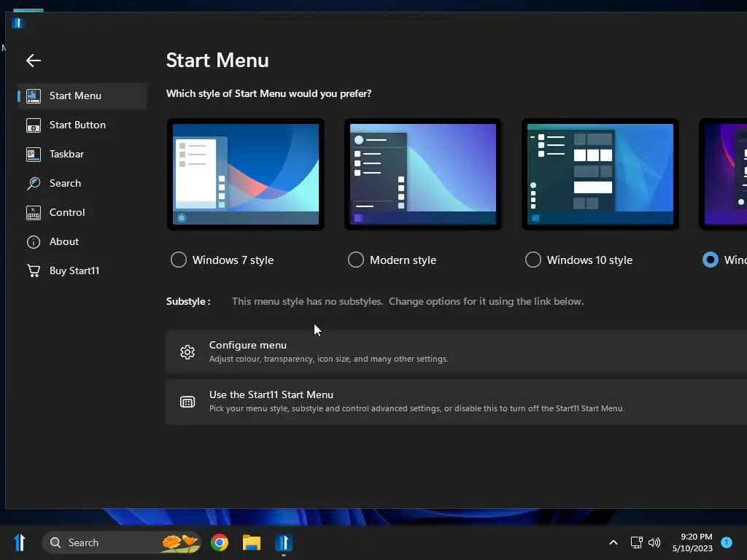Open Use the Start11 Start Menu option
The image size is (747, 560).
click(x=456, y=402)
